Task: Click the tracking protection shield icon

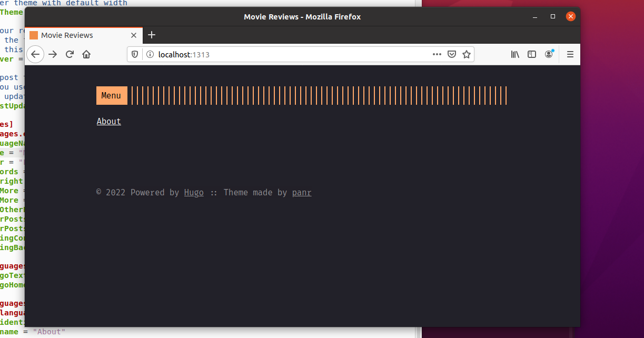Action: 135,54
